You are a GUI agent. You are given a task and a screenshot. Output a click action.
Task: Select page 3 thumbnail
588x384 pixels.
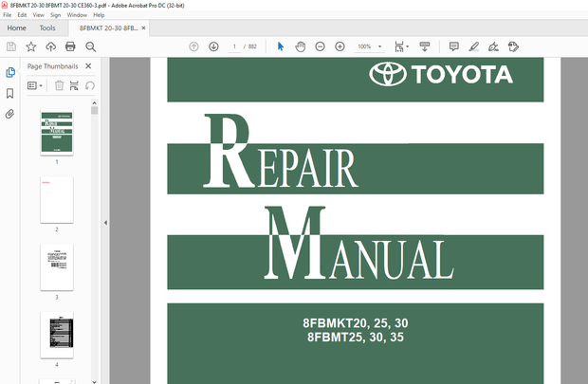click(57, 267)
